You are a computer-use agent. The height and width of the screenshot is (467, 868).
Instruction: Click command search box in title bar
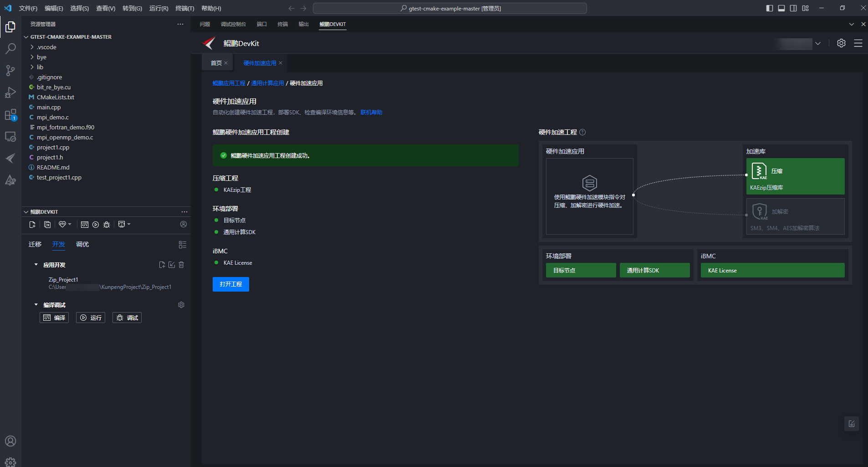click(450, 8)
